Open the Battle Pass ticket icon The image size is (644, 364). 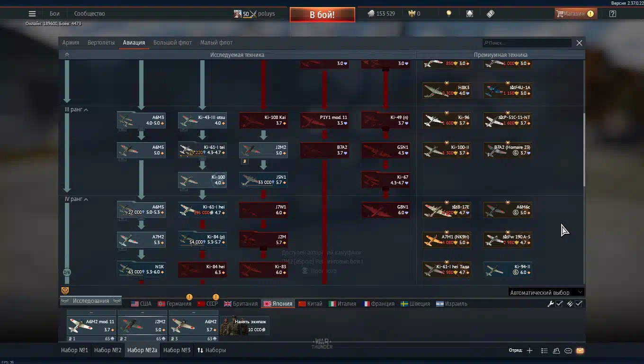(x=491, y=14)
